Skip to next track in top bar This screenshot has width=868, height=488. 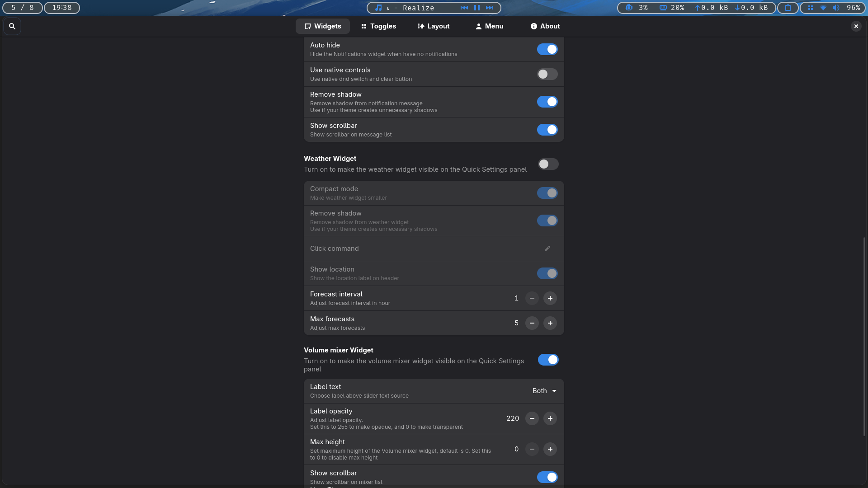[x=490, y=8]
